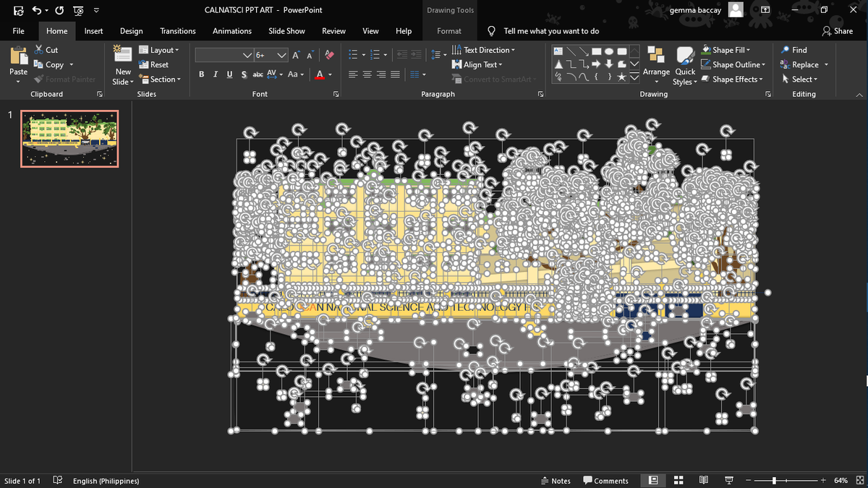Viewport: 868px width, 488px height.
Task: Expand the shapes gallery More arrow
Action: [634, 77]
